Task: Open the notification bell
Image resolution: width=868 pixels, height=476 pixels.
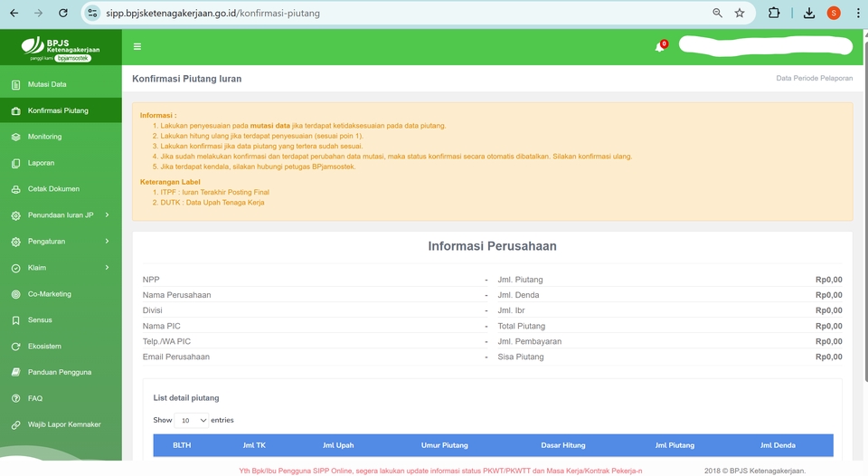Action: coord(660,46)
